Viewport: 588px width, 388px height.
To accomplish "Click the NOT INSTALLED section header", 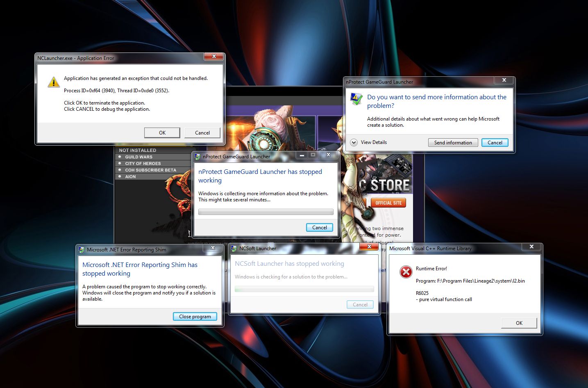I will point(138,150).
